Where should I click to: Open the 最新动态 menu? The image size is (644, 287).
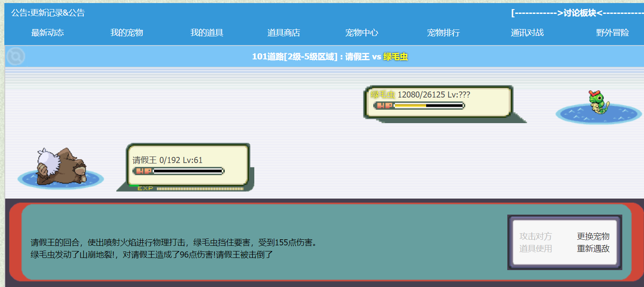(x=48, y=33)
